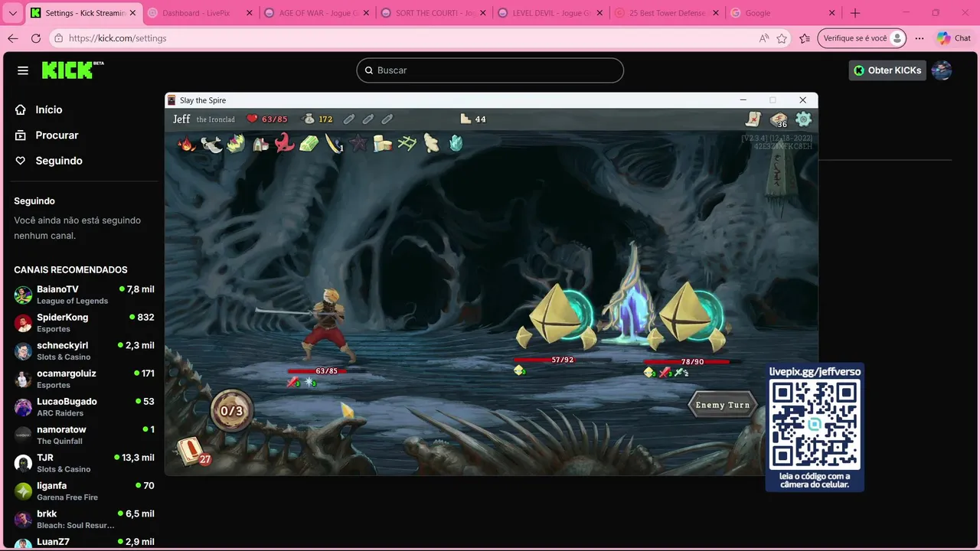Click the gold money bag icon
This screenshot has height=551, width=980.
coord(309,119)
